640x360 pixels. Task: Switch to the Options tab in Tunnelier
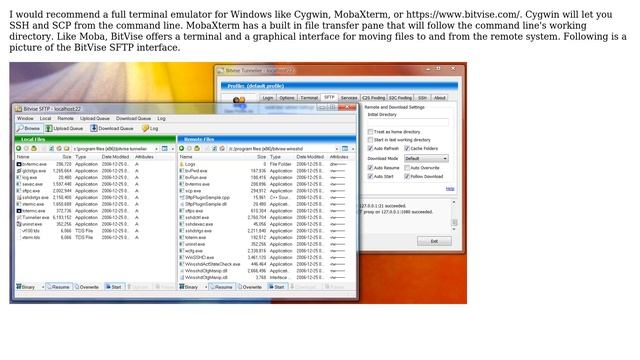click(x=287, y=98)
